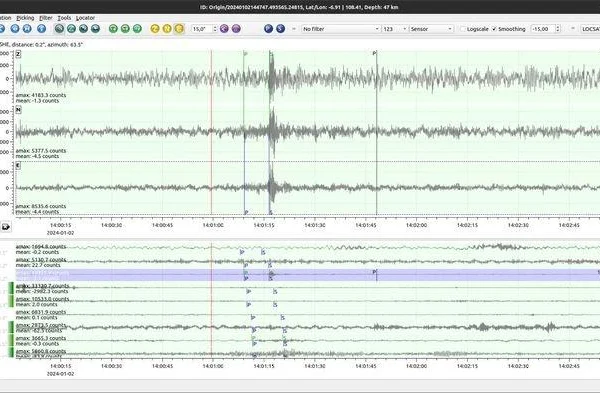The height and width of the screenshot is (393, 600).
Task: Click the first purple distance icon after 15,0°
Action: [224, 29]
